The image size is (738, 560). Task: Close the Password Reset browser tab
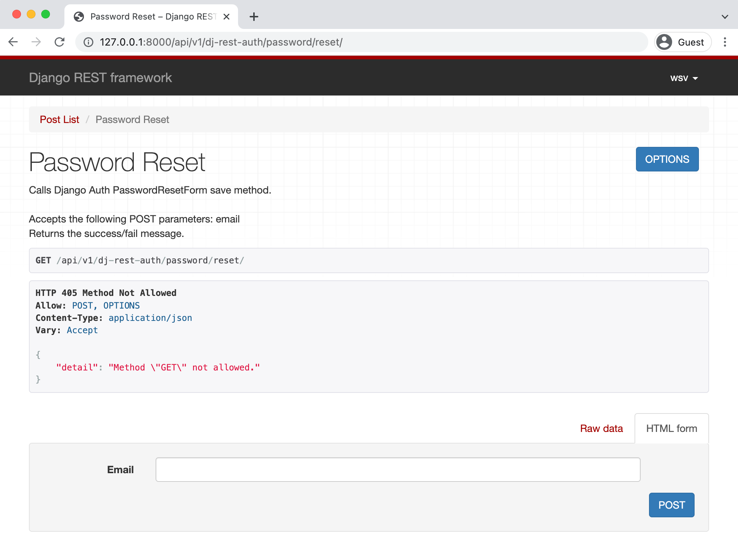tap(226, 17)
